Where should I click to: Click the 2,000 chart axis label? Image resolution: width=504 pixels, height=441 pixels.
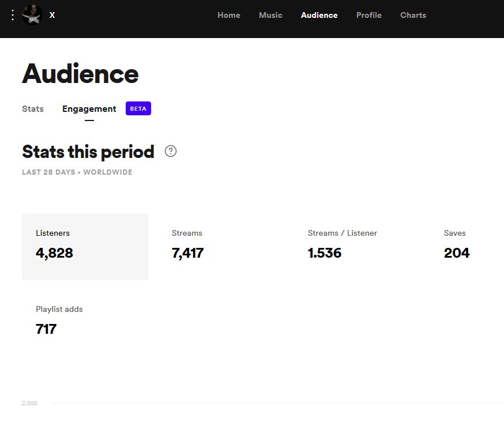(29, 404)
